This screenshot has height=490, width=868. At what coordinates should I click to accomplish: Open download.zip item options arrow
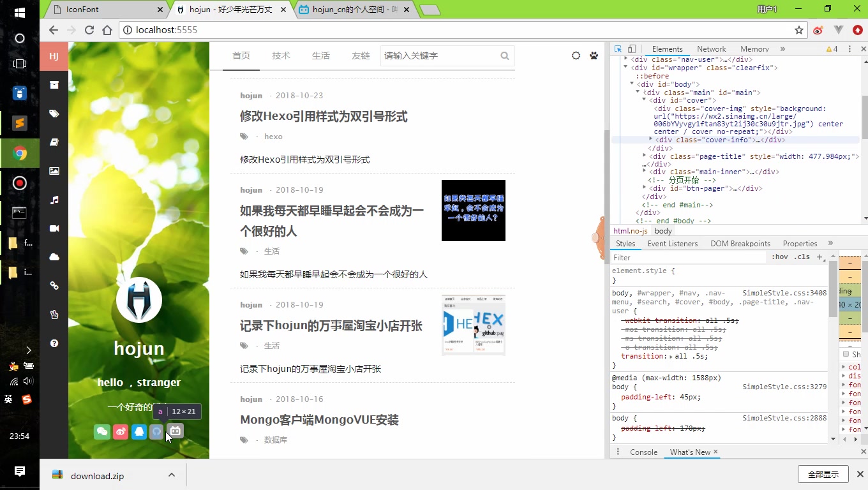tap(172, 475)
